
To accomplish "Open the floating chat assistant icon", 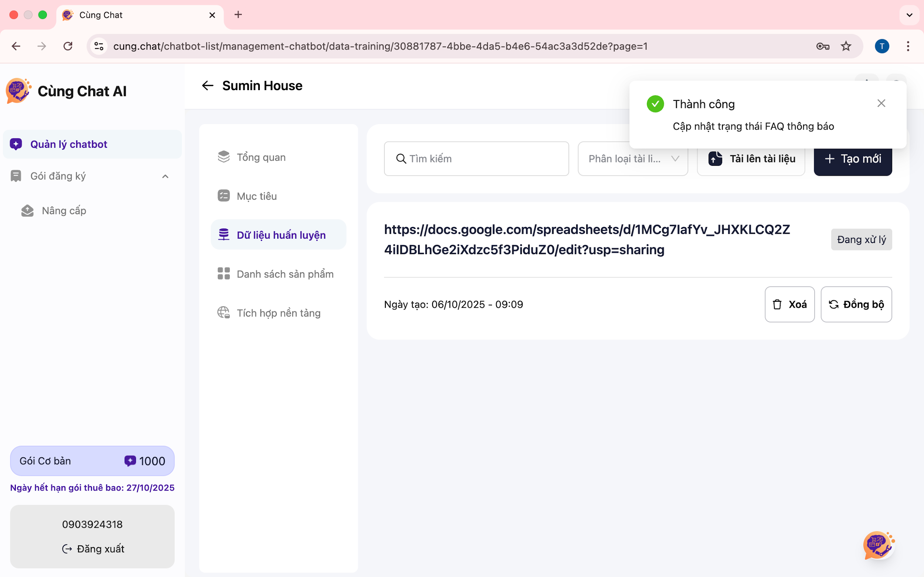I will click(878, 545).
